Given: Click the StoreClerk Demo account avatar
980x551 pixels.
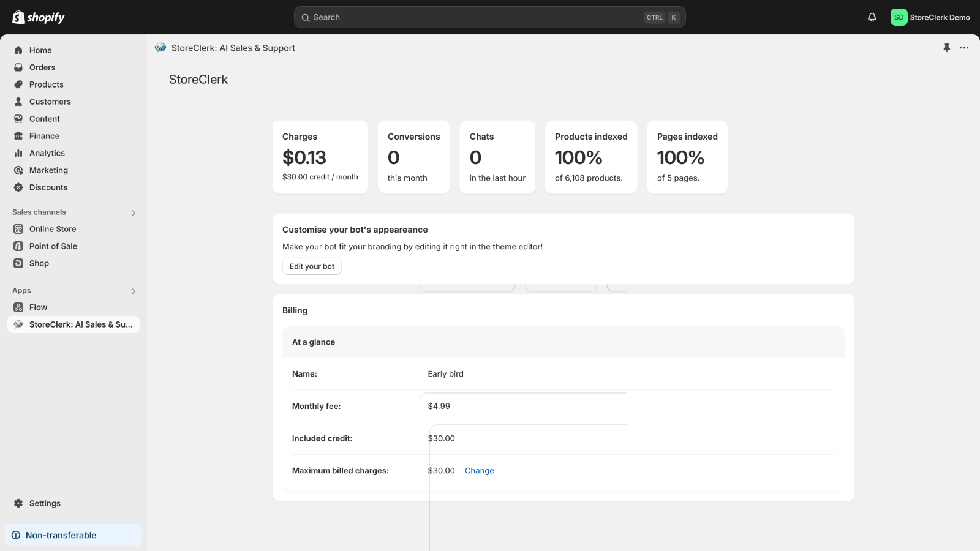Looking at the screenshot, I should 899,17.
